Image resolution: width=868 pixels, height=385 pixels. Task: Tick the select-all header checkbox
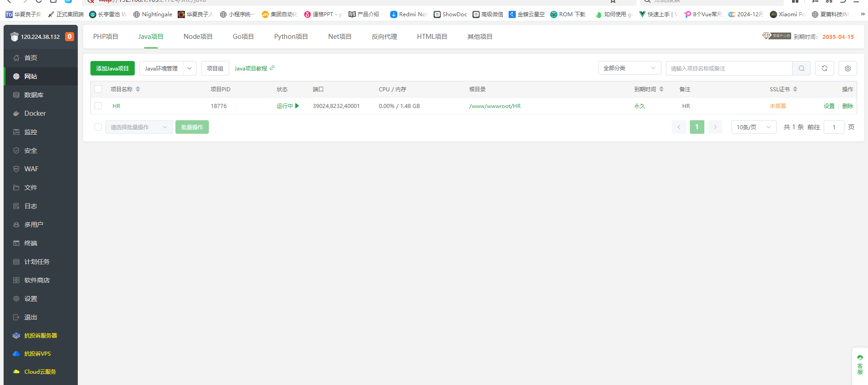[98, 89]
